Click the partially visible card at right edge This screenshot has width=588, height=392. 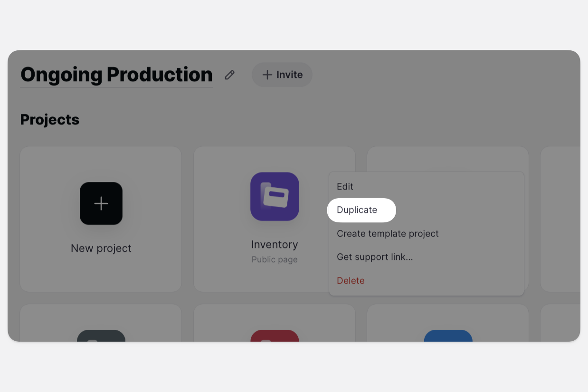pos(560,219)
